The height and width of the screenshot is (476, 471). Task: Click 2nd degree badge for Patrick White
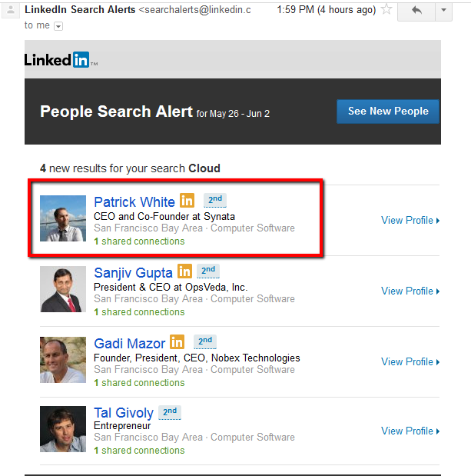coord(215,200)
